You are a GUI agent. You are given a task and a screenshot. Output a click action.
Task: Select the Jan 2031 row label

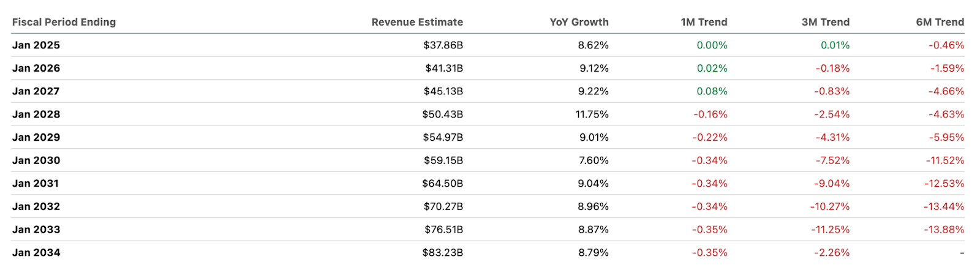(x=36, y=184)
